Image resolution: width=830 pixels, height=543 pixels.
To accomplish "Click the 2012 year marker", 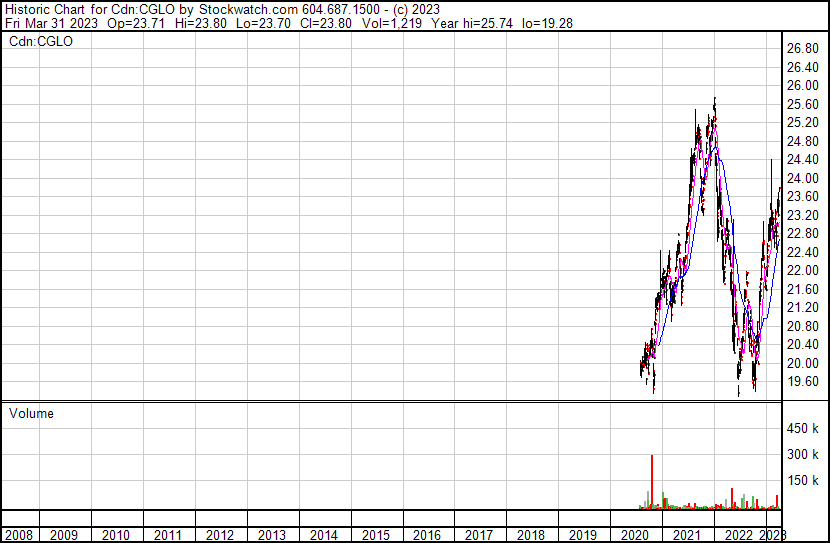I will [x=220, y=535].
